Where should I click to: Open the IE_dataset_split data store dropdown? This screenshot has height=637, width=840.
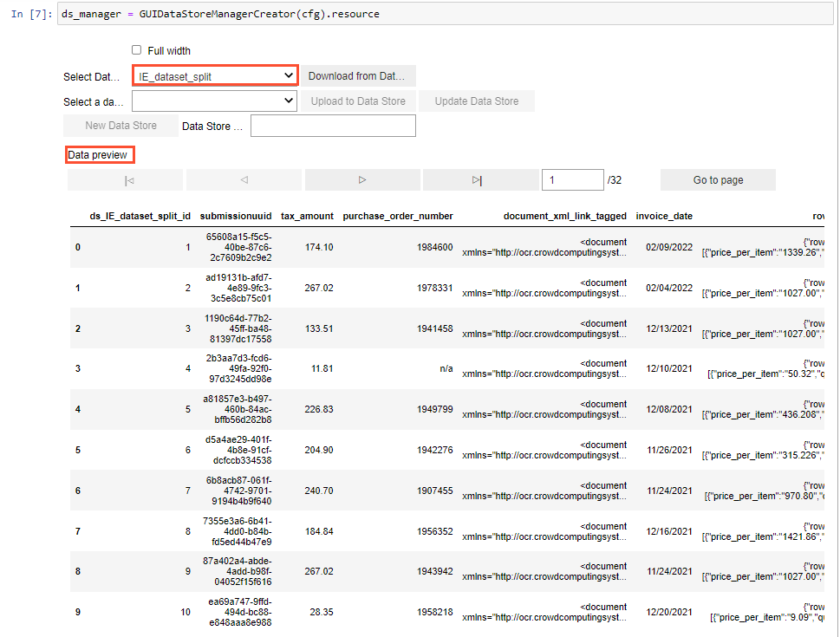coord(215,76)
